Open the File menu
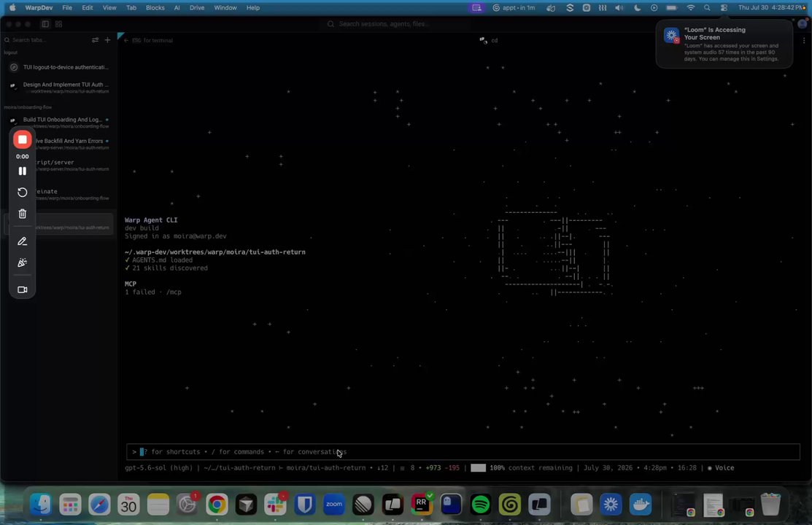Image resolution: width=812 pixels, height=525 pixels. click(67, 8)
